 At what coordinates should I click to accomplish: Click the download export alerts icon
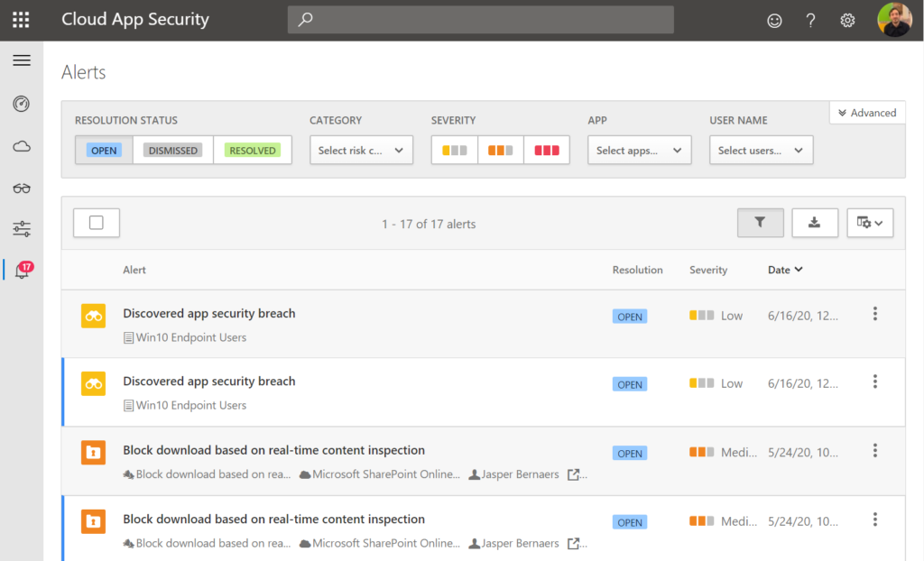tap(815, 223)
